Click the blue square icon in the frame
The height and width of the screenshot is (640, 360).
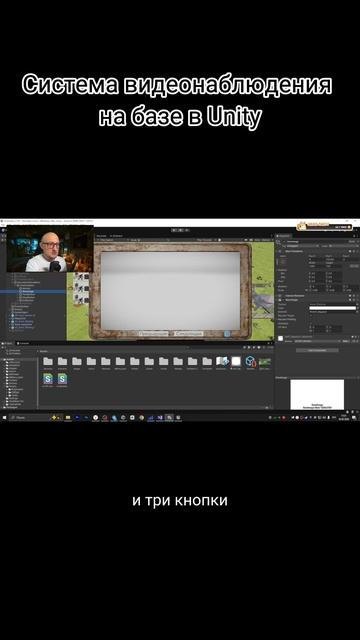pos(227,333)
